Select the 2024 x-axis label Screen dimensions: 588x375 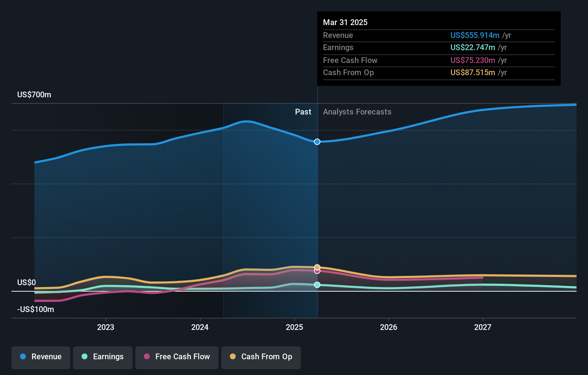click(x=200, y=327)
